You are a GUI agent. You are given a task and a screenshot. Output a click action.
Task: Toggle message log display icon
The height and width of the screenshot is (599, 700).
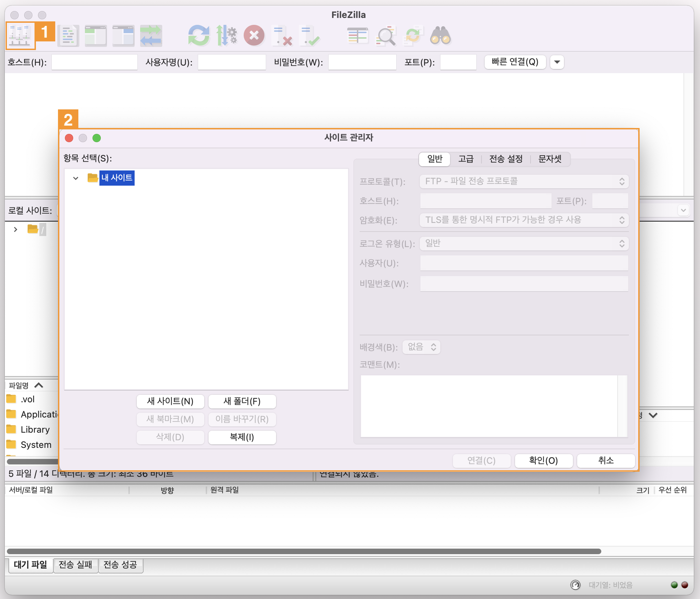pyautogui.click(x=68, y=36)
